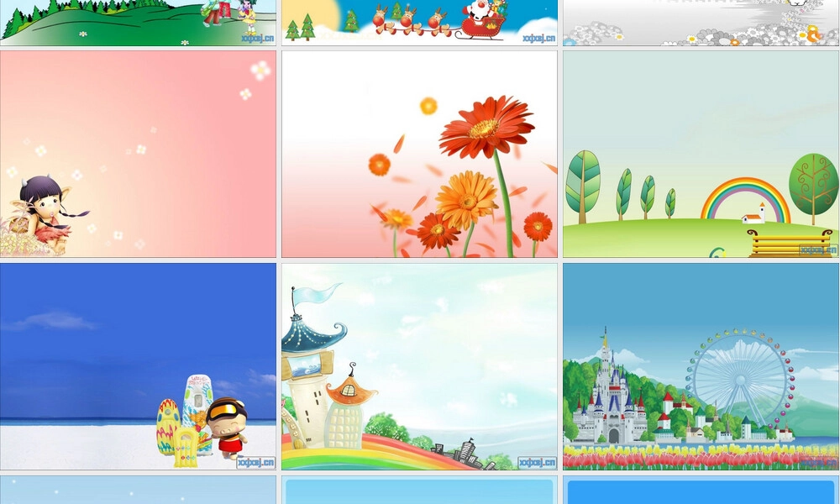Open the blue beach image with cartoon pig
The image size is (840, 504).
point(139,366)
